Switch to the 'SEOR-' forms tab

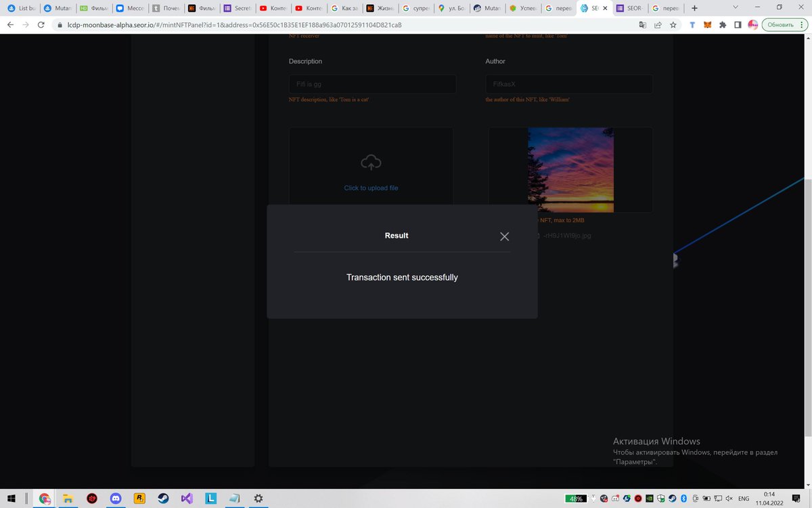click(631, 8)
